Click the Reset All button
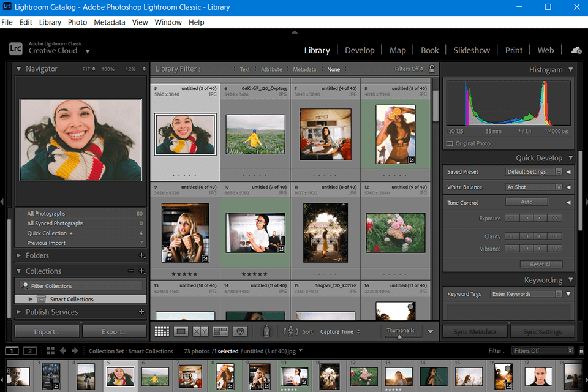Screen dimensions: 588x392 [x=541, y=265]
